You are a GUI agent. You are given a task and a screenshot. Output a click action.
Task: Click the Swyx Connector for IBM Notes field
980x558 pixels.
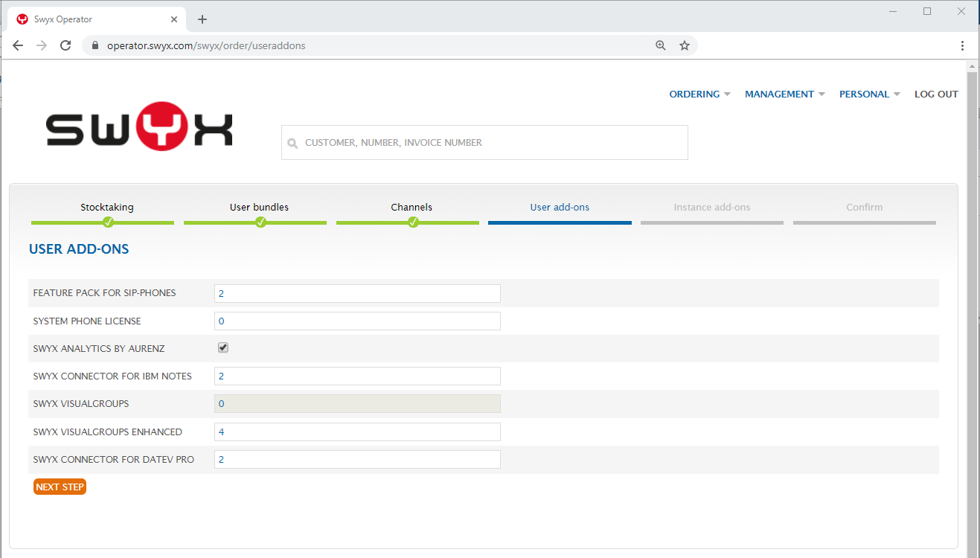click(357, 376)
